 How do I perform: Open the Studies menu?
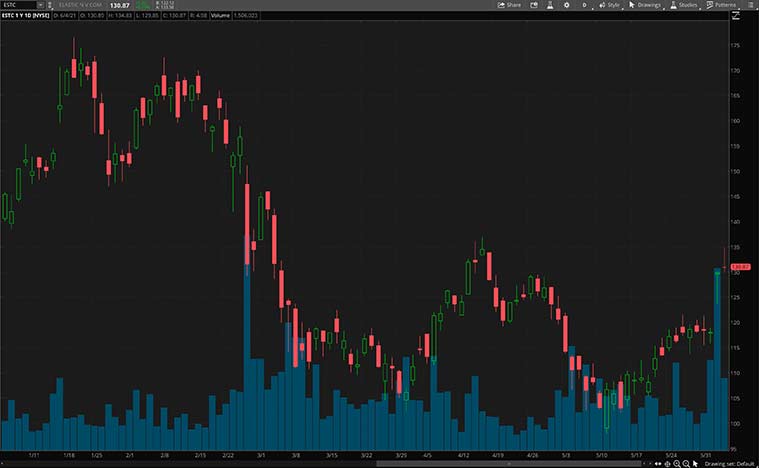pyautogui.click(x=684, y=5)
